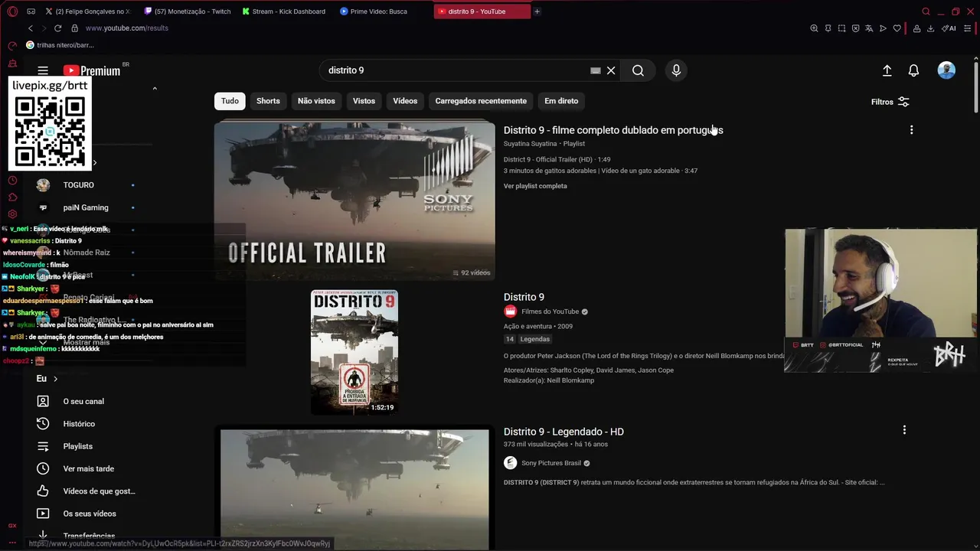Expand the 'Eu' section chevron
This screenshot has height=551, width=980.
click(x=56, y=379)
